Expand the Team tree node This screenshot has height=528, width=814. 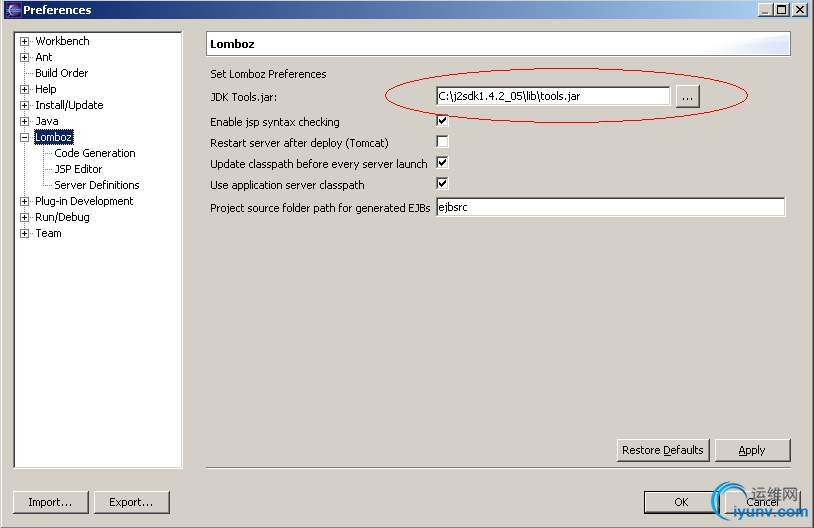click(24, 234)
